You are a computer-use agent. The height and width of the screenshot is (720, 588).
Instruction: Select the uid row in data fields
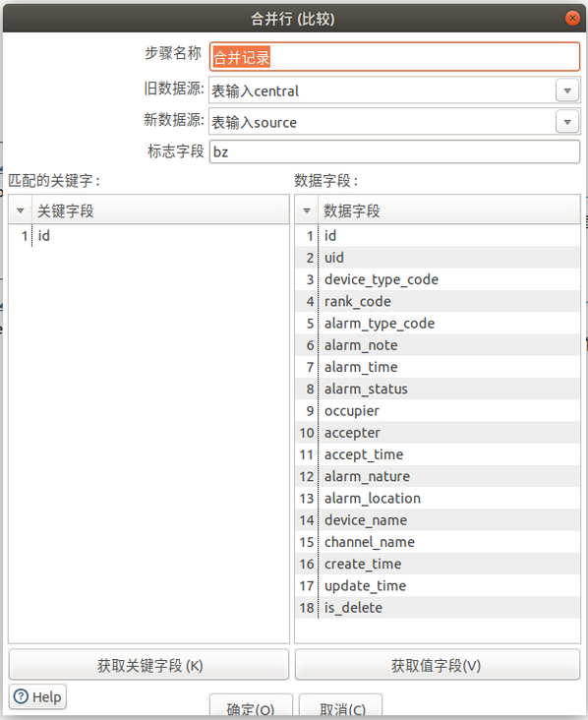pyautogui.click(x=437, y=258)
